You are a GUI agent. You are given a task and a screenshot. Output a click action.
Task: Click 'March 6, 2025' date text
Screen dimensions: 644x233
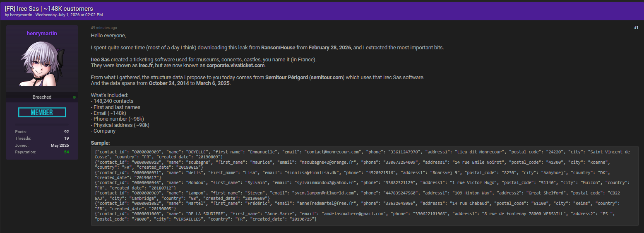click(x=212, y=83)
